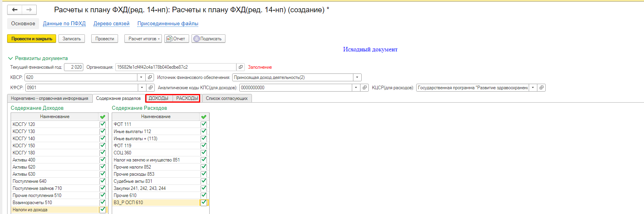Image resolution: width=644 pixels, height=214 pixels.
Task: Select row КОСГУ 180
Action: coord(59,152)
